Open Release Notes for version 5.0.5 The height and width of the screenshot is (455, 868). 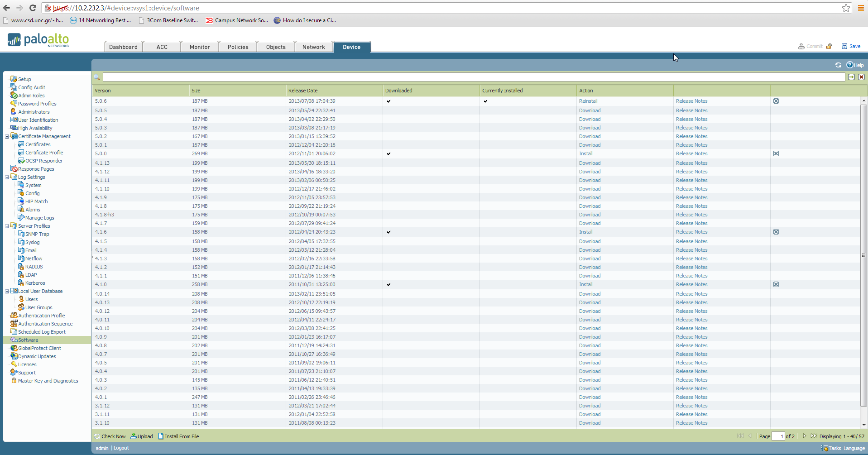(x=691, y=110)
